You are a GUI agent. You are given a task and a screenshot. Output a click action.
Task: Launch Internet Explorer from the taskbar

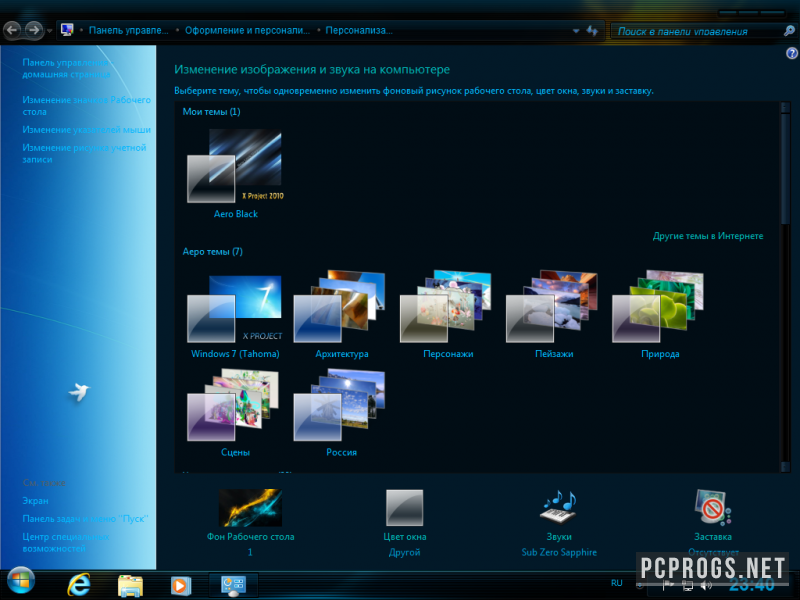point(79,585)
